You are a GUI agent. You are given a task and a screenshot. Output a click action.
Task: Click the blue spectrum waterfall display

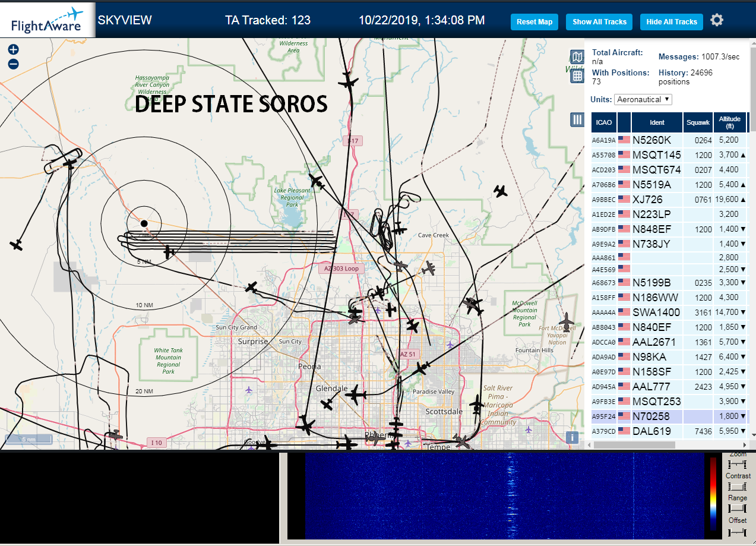point(504,496)
